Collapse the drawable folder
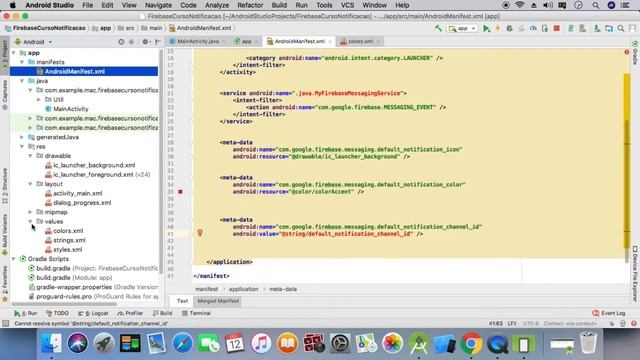Viewport: 640px width, 360px height. tap(30, 156)
